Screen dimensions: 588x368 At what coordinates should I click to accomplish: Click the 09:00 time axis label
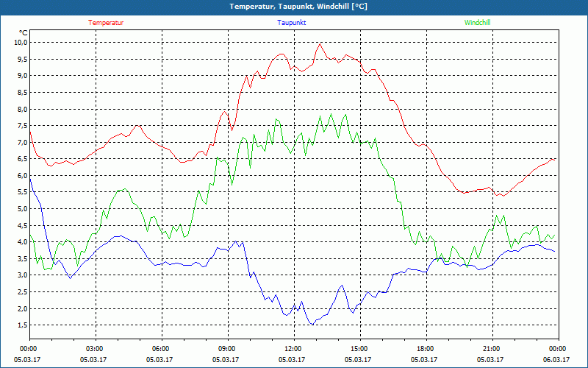228,348
